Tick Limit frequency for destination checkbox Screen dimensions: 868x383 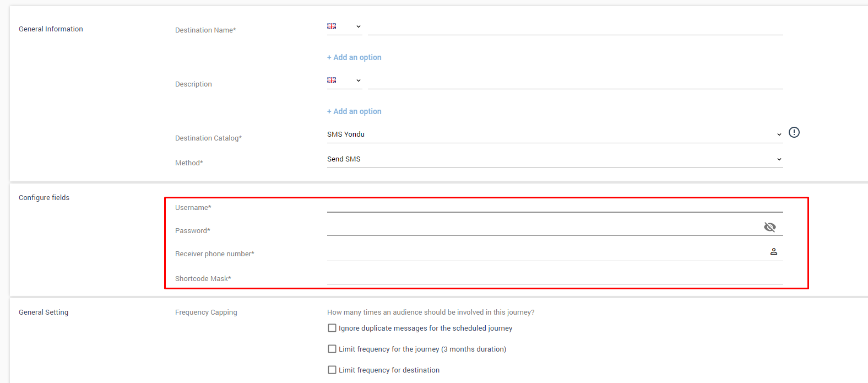click(x=332, y=370)
